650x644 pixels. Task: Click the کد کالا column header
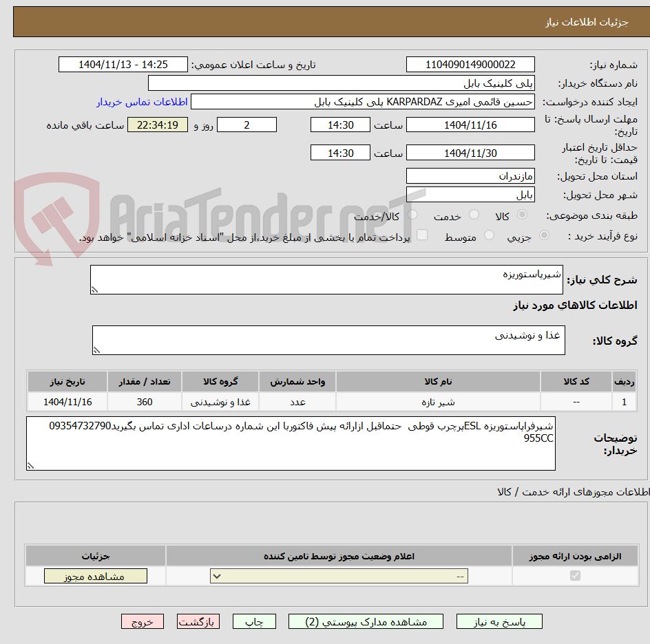[576, 381]
